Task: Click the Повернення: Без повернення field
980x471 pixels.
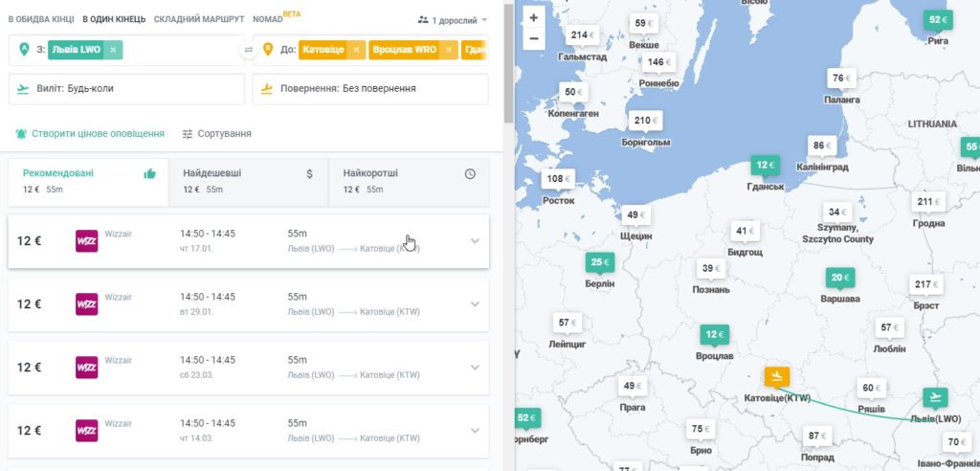Action: 370,89
